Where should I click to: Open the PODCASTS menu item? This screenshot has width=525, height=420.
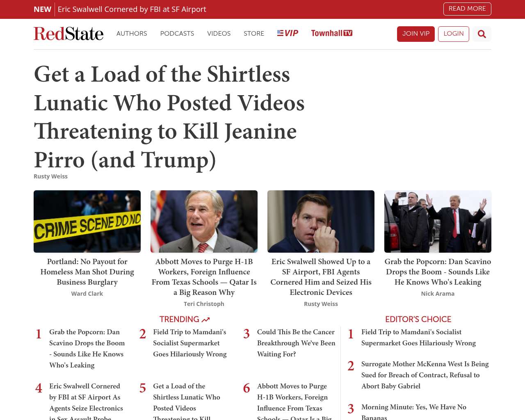pyautogui.click(x=177, y=34)
